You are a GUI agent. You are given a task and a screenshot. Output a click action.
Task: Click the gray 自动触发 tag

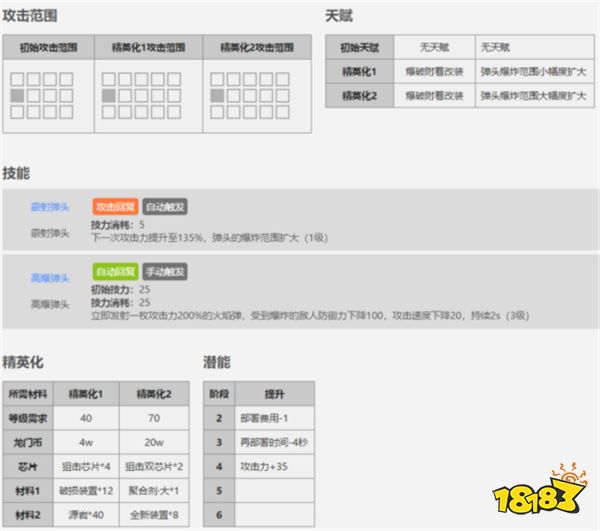(x=164, y=206)
